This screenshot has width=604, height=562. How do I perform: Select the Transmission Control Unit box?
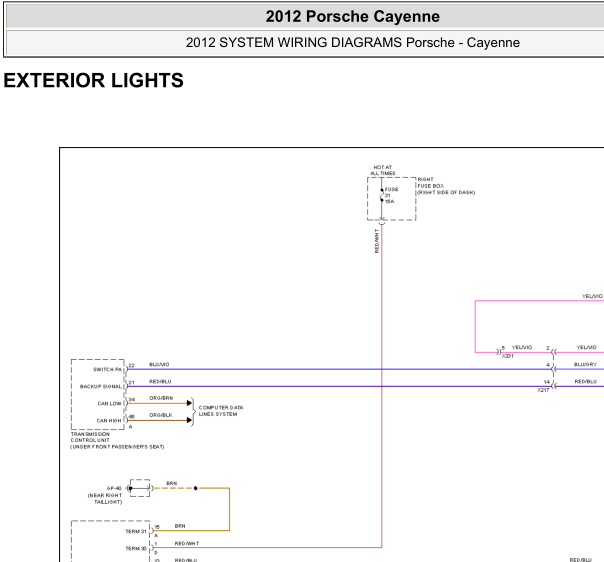98,394
